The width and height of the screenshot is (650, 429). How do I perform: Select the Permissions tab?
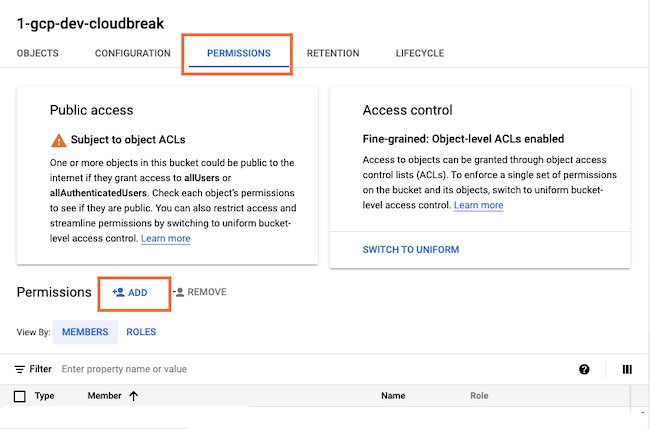click(238, 53)
